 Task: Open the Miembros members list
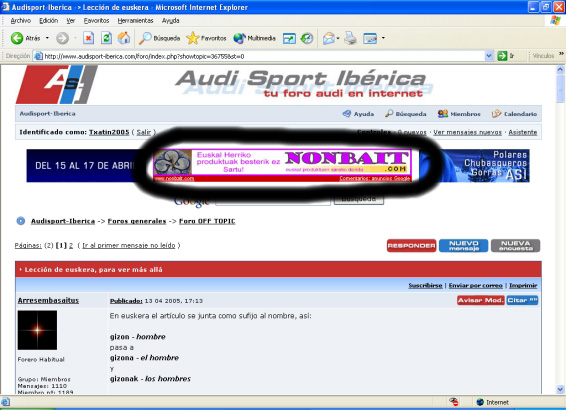[x=459, y=114]
